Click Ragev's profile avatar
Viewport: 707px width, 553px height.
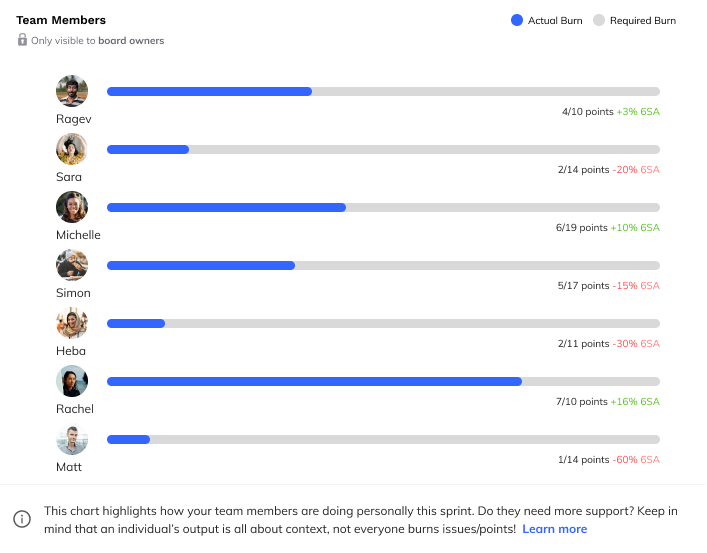72,91
